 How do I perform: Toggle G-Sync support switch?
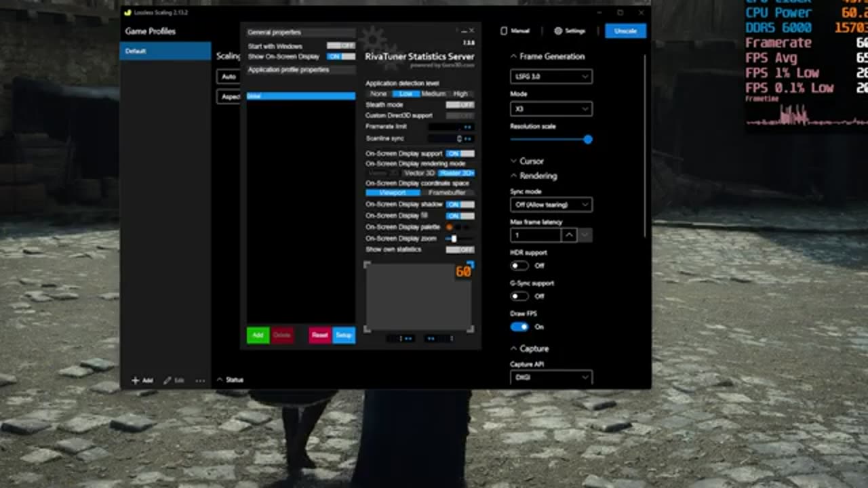(x=519, y=296)
